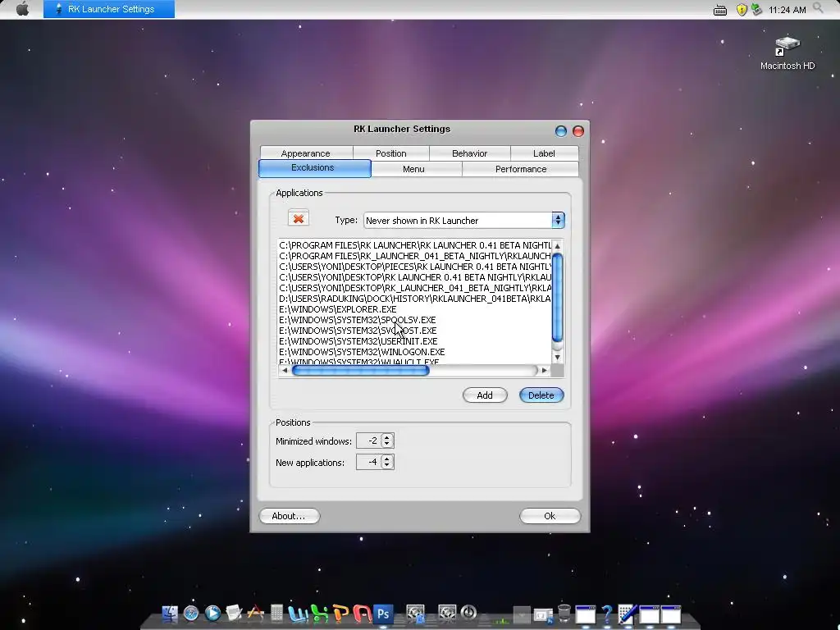The image size is (840, 630).
Task: Click the New applications value field
Action: pos(369,462)
